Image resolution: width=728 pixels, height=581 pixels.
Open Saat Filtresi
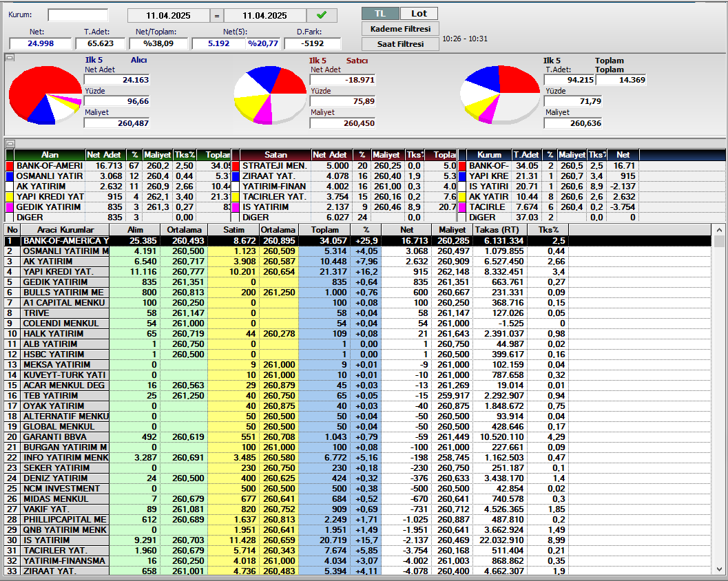pyautogui.click(x=400, y=44)
